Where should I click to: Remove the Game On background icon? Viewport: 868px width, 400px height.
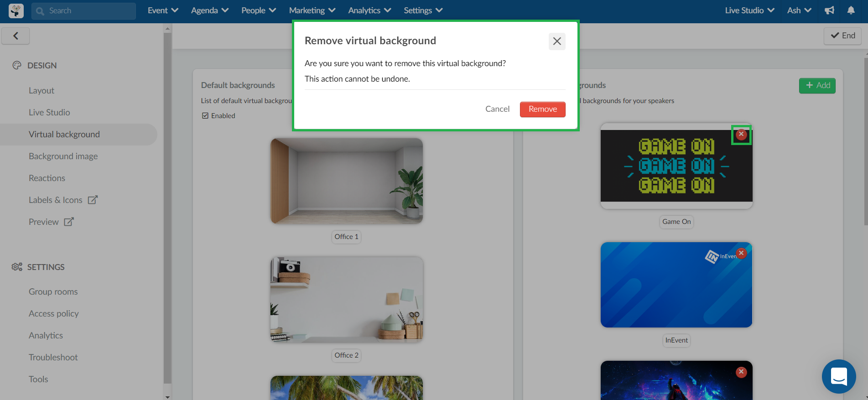[x=741, y=135]
